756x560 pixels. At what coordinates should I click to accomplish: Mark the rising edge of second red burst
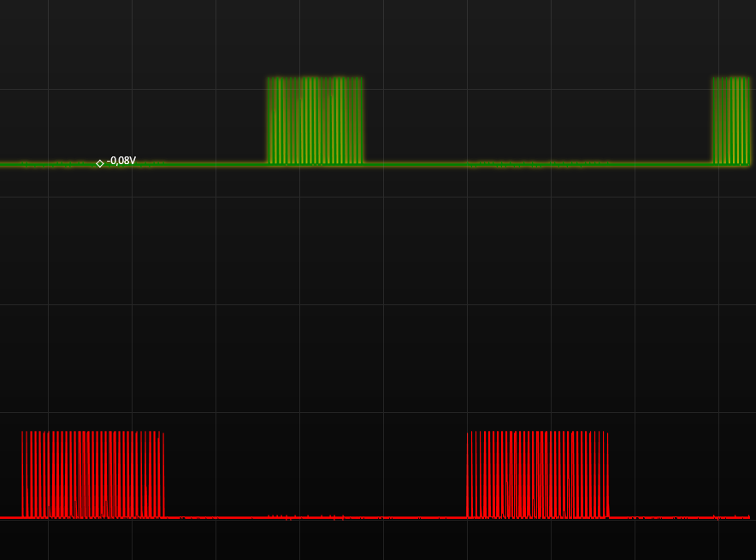(x=468, y=475)
